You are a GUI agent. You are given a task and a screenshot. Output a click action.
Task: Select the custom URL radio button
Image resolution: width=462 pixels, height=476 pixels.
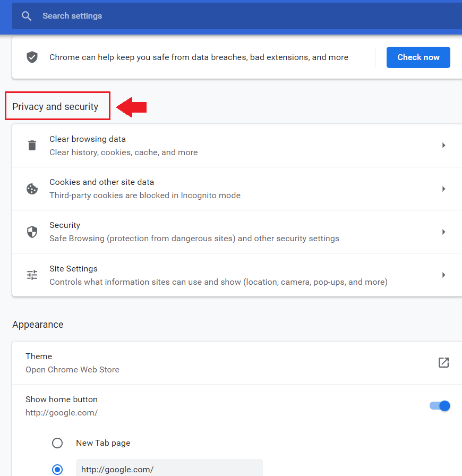click(57, 469)
